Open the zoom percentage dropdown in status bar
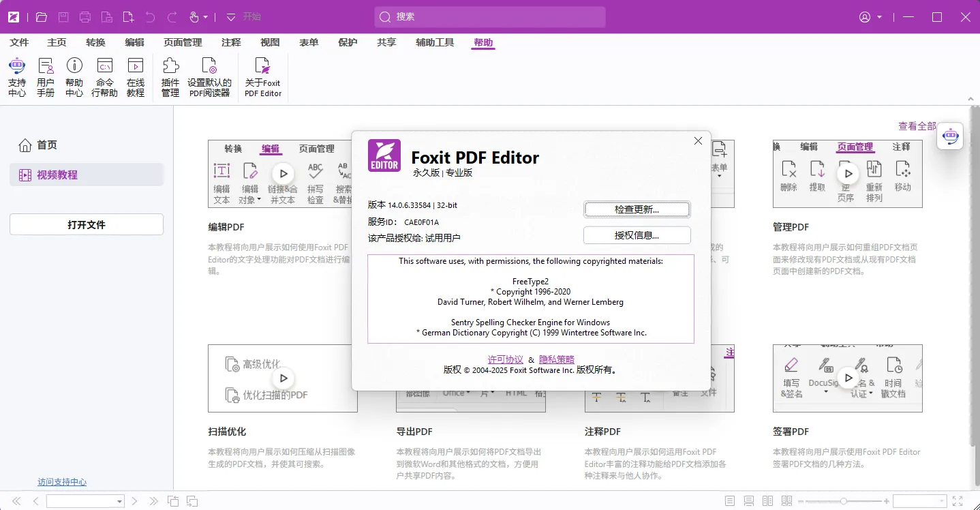980x510 pixels. pyautogui.click(x=941, y=501)
